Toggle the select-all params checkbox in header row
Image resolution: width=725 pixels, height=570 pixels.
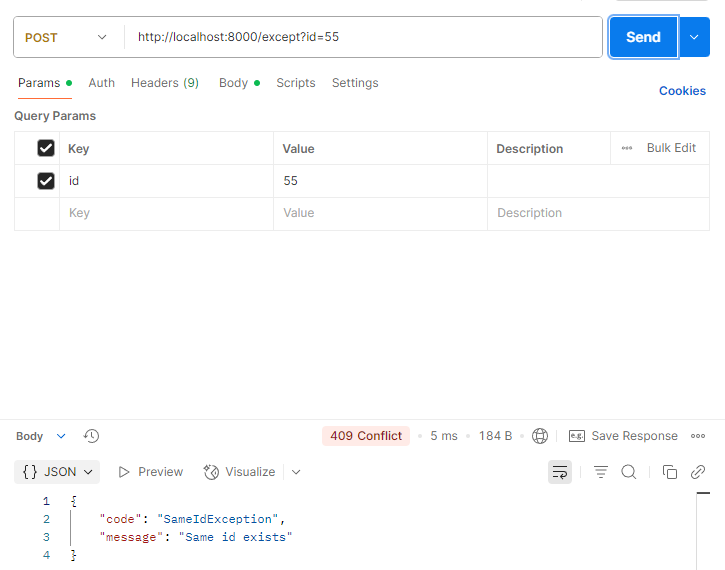point(46,148)
